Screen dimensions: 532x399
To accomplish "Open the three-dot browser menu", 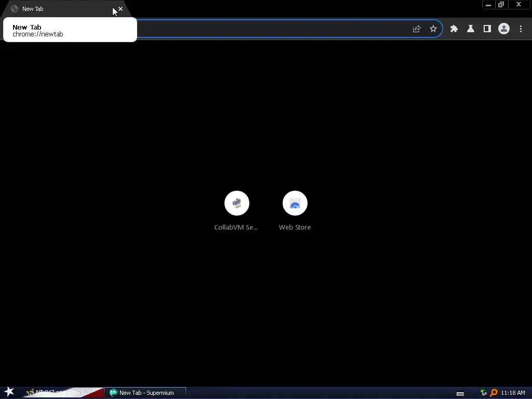I will pos(521,29).
